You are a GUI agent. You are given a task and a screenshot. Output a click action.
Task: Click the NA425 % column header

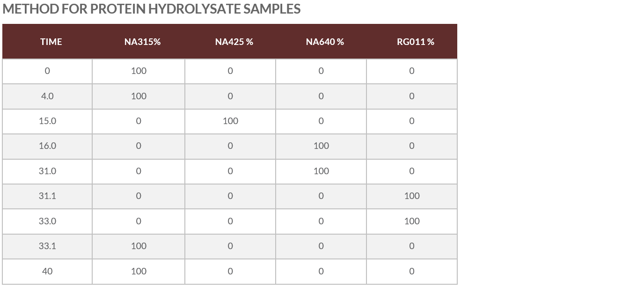[x=234, y=42]
